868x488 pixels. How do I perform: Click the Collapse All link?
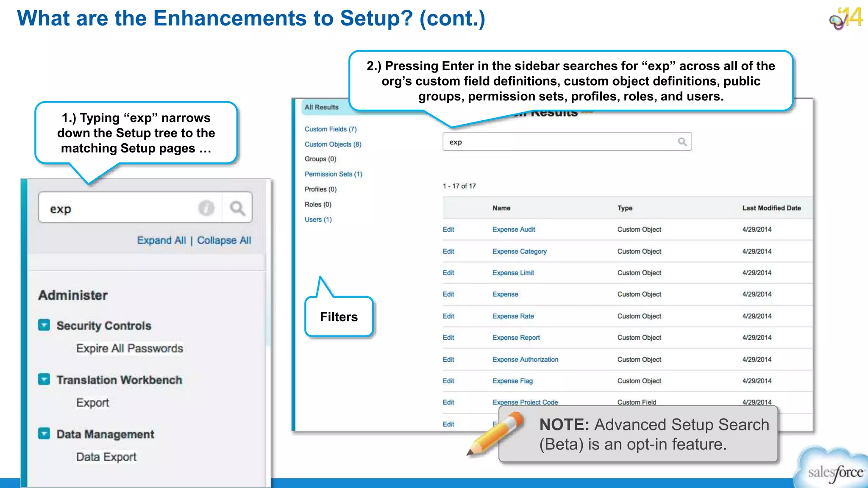point(224,241)
